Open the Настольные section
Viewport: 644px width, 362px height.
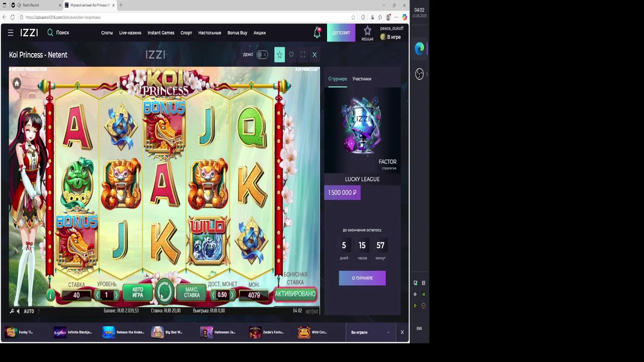coord(210,33)
